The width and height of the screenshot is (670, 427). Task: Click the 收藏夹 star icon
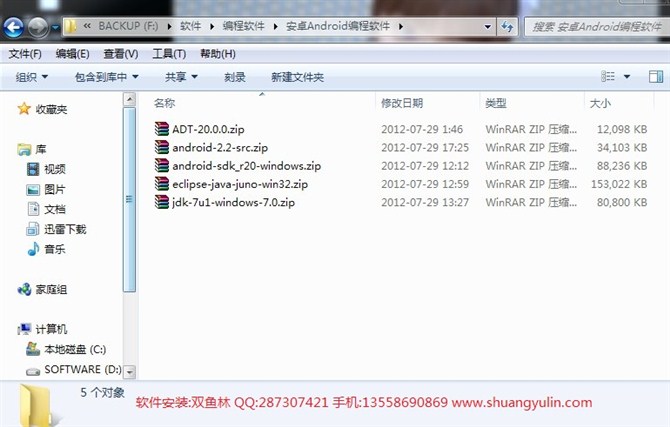(24, 109)
